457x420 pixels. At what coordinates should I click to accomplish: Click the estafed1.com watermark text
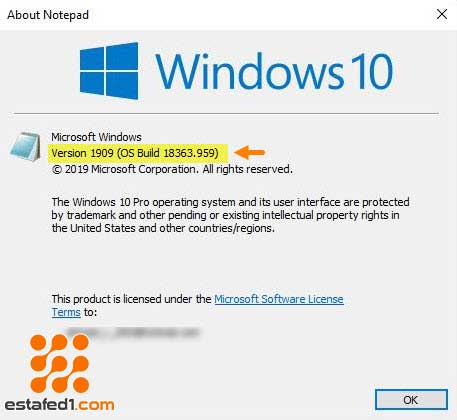60,405
